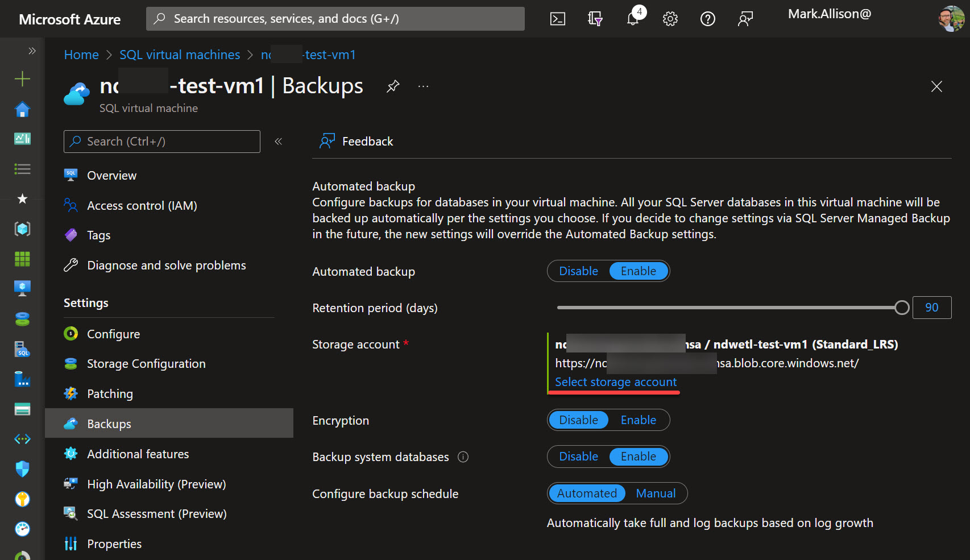Open Security shield sidebar icon
This screenshot has height=560, width=970.
tap(22, 469)
